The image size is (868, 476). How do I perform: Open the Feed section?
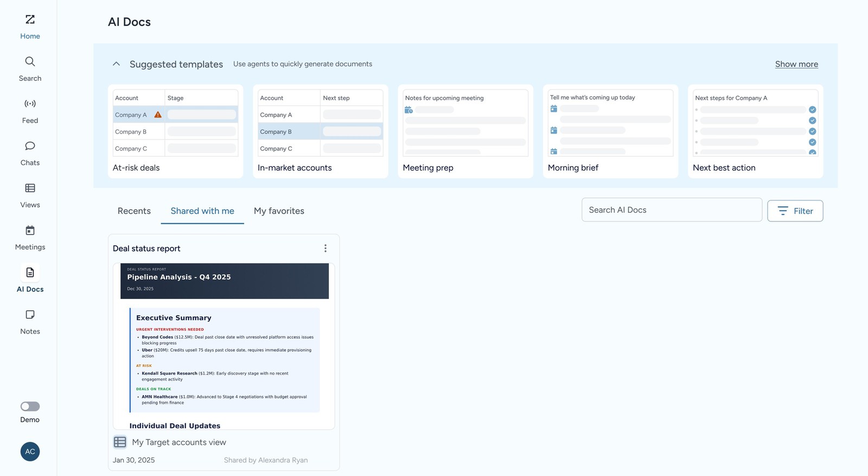pyautogui.click(x=30, y=111)
